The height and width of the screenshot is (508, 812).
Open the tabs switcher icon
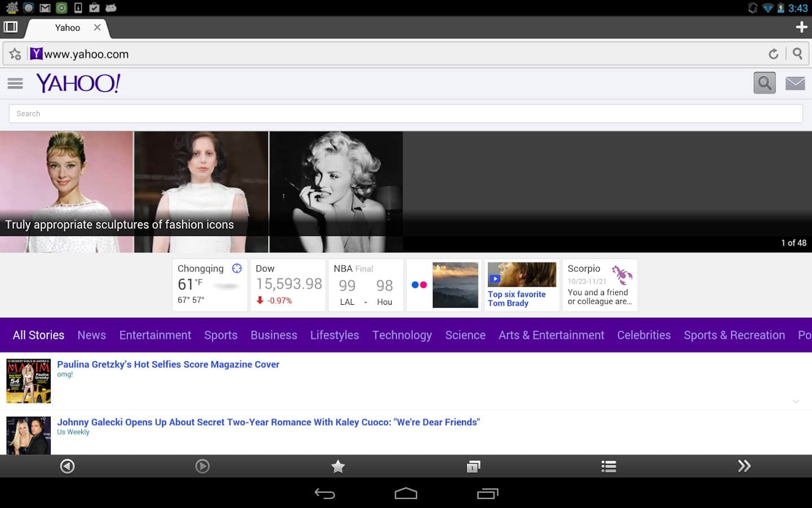pos(473,466)
